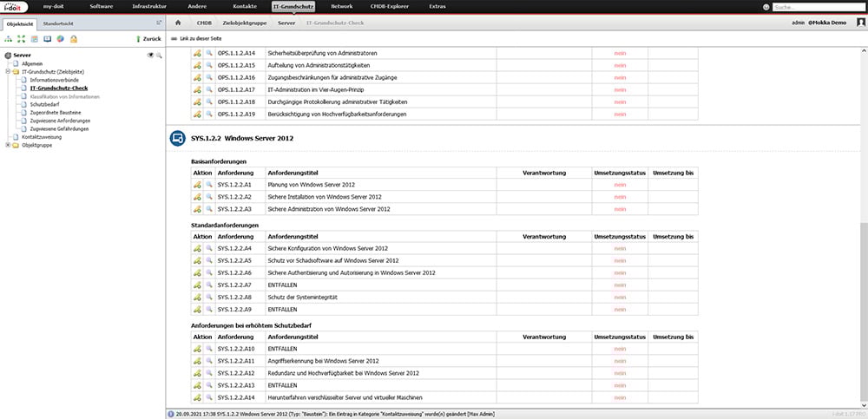Click magnifier icon for SYS.1.2.2.A12
Image resolution: width=868 pixels, height=419 pixels.
point(209,373)
